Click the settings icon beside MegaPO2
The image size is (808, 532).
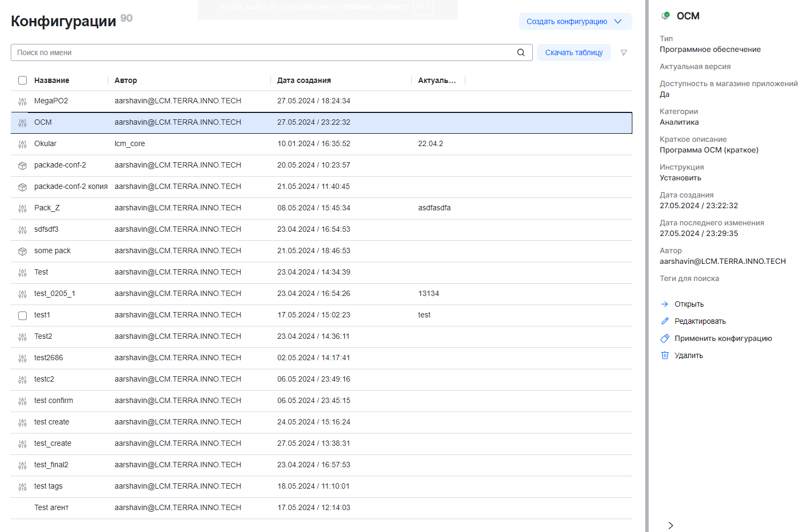pyautogui.click(x=22, y=101)
